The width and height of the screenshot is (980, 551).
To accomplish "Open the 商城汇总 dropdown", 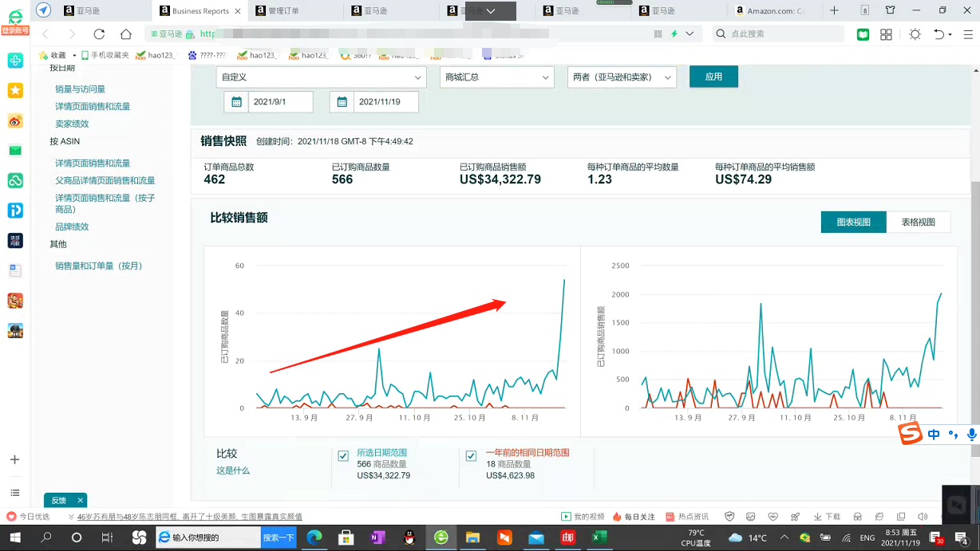I will click(496, 77).
